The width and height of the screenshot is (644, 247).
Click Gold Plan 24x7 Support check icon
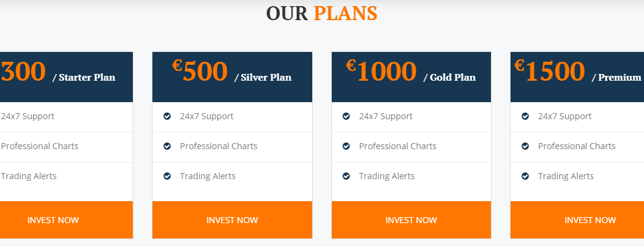tap(346, 117)
